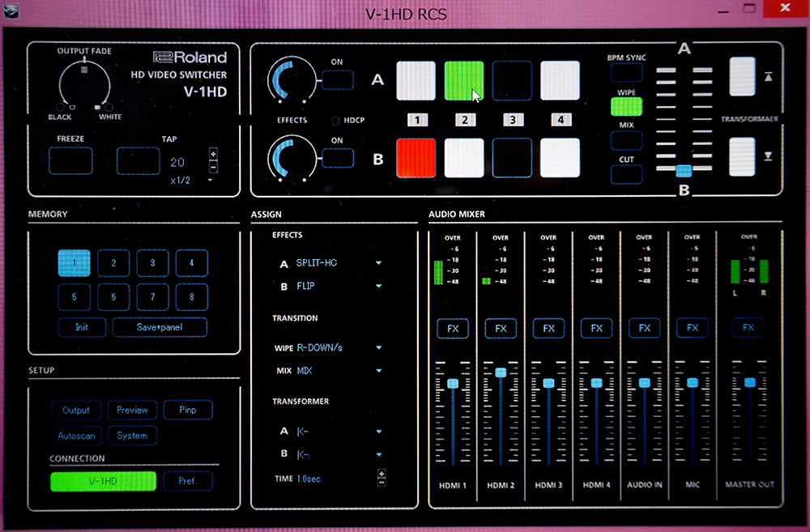Select MIX transition mode

coord(627,140)
